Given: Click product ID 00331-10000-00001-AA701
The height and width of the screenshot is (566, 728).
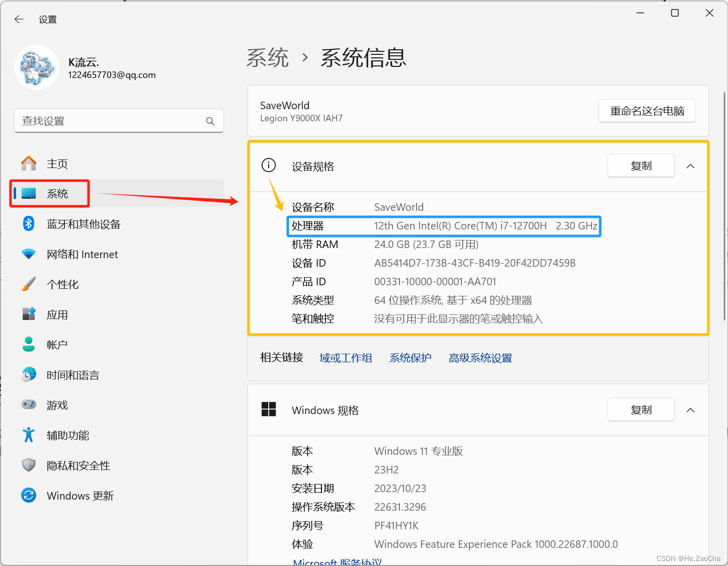Looking at the screenshot, I should tap(435, 282).
